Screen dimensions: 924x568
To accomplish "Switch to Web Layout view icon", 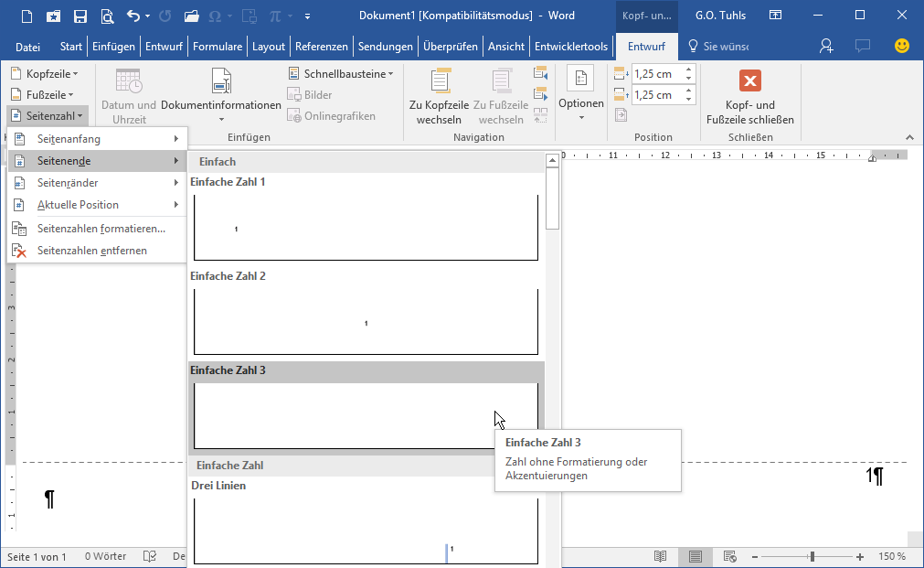I will tap(730, 556).
